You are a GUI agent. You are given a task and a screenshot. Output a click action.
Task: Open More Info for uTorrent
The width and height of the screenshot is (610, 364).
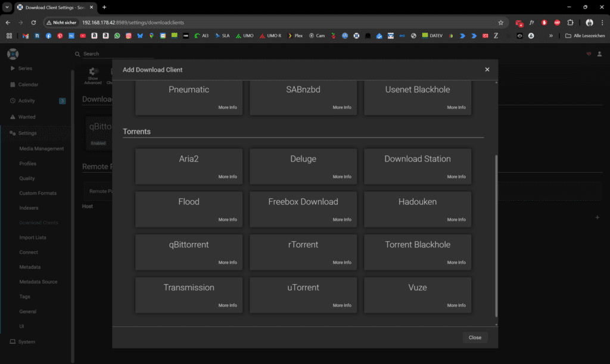[x=342, y=305]
